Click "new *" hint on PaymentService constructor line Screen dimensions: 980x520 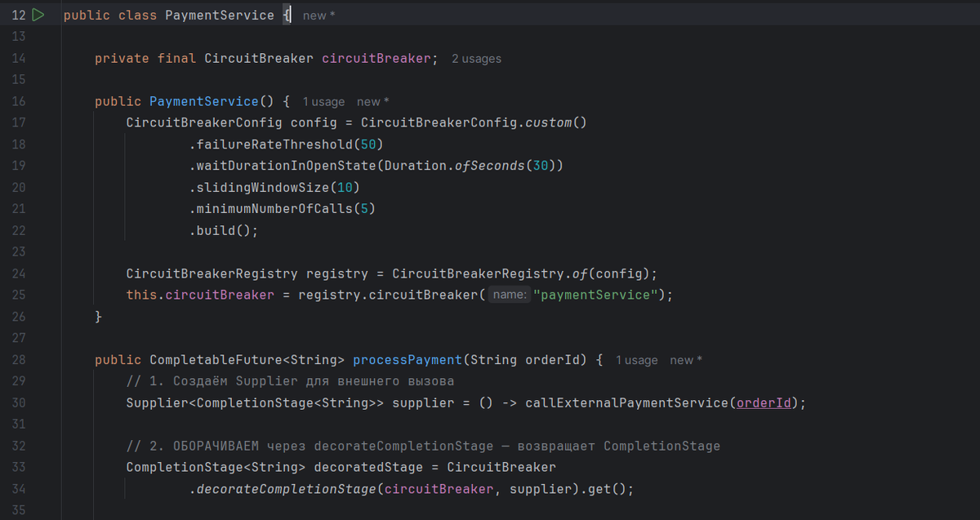pyautogui.click(x=372, y=102)
